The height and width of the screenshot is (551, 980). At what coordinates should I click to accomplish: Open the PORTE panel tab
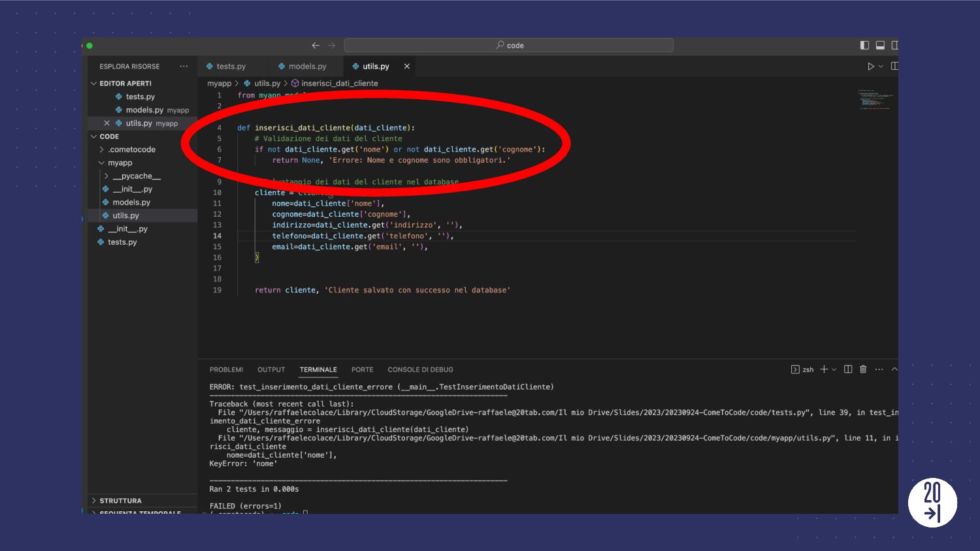coord(362,370)
